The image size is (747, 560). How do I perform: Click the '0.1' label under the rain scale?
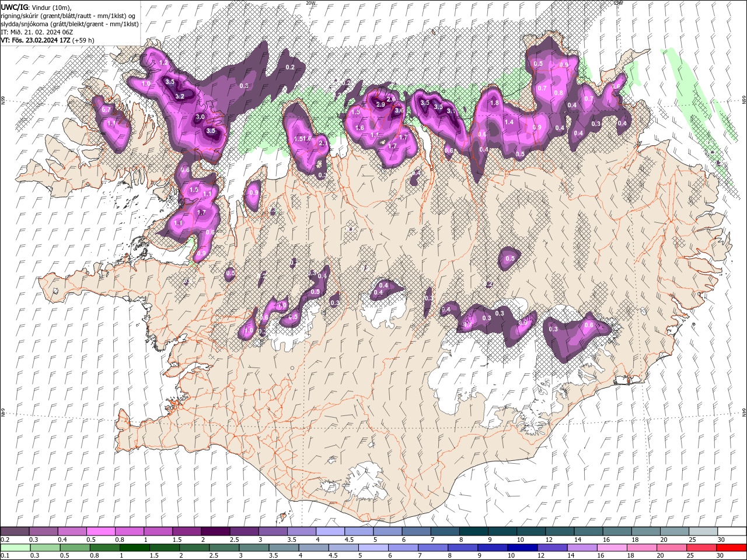click(x=5, y=556)
